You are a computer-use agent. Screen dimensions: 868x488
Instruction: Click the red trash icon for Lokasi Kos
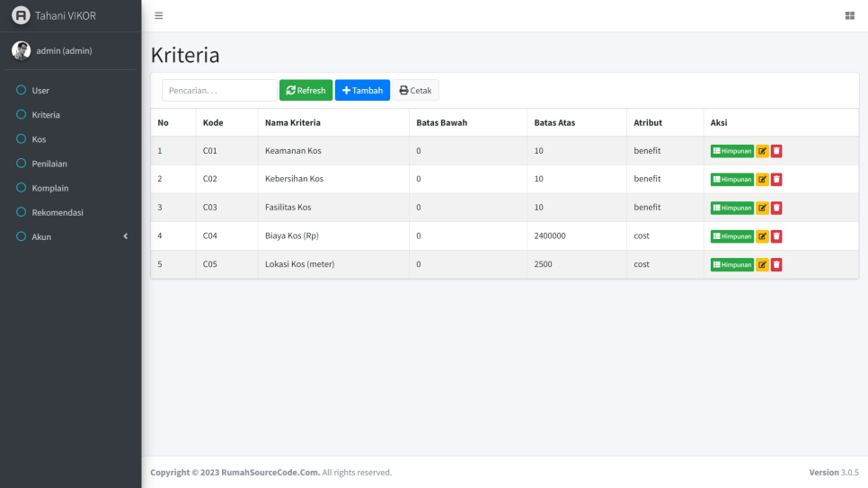(776, 264)
